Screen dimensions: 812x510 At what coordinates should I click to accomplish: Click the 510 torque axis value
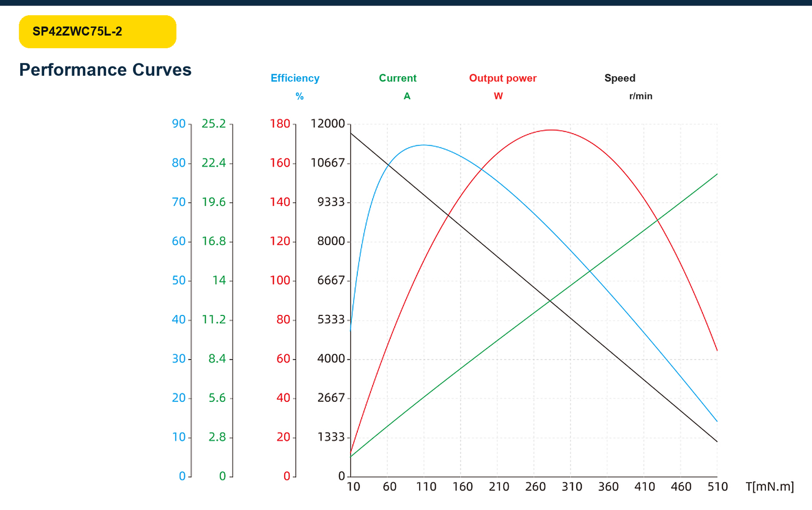point(718,487)
